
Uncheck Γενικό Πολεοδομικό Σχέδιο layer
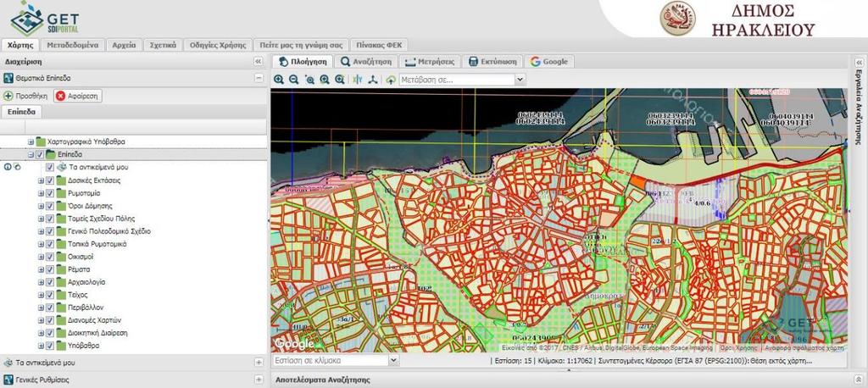click(50, 230)
